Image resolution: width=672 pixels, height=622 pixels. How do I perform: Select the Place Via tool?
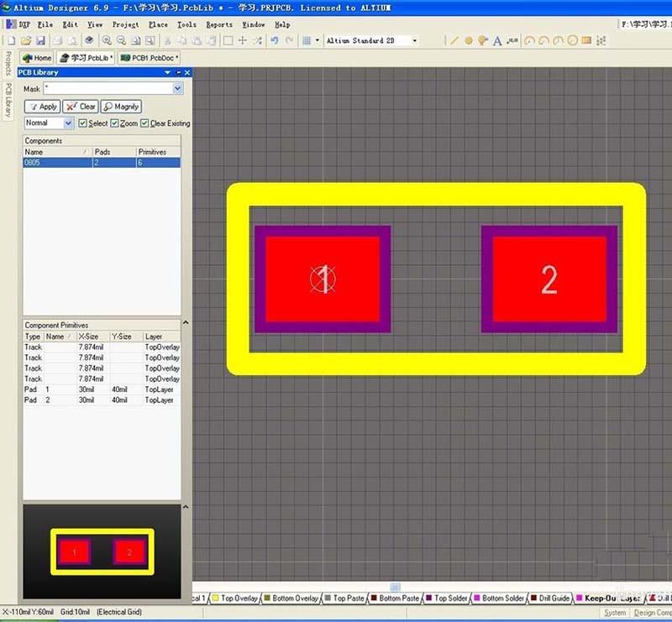tap(483, 40)
